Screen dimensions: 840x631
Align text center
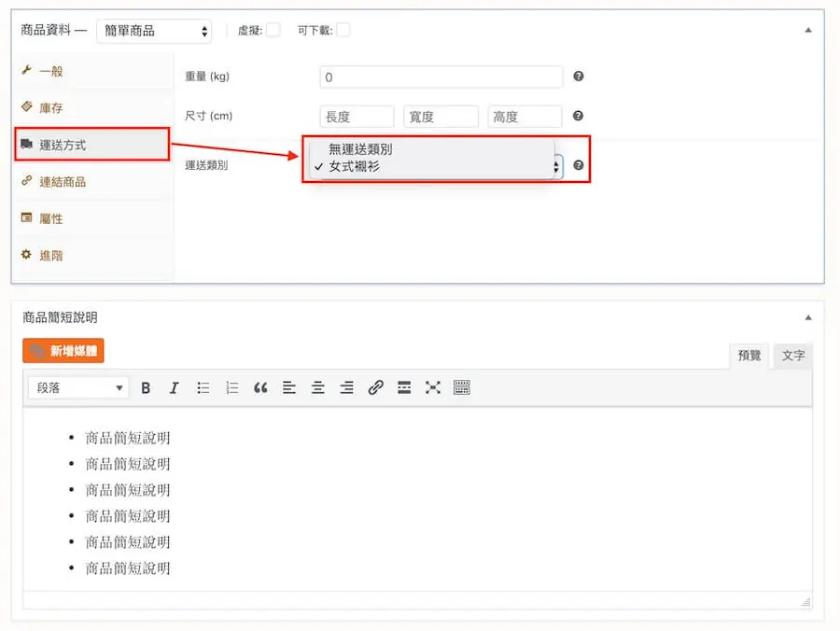[318, 387]
